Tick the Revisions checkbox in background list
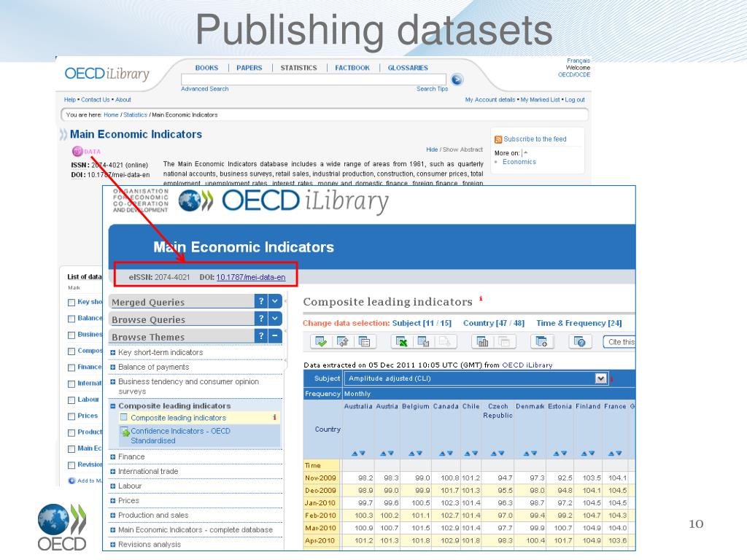The height and width of the screenshot is (560, 747). tap(71, 465)
